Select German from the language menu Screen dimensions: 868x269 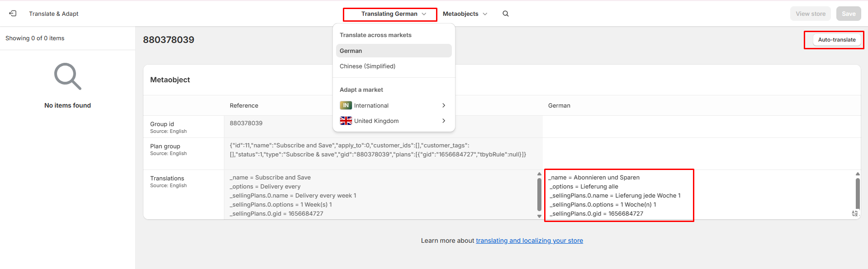click(x=394, y=51)
